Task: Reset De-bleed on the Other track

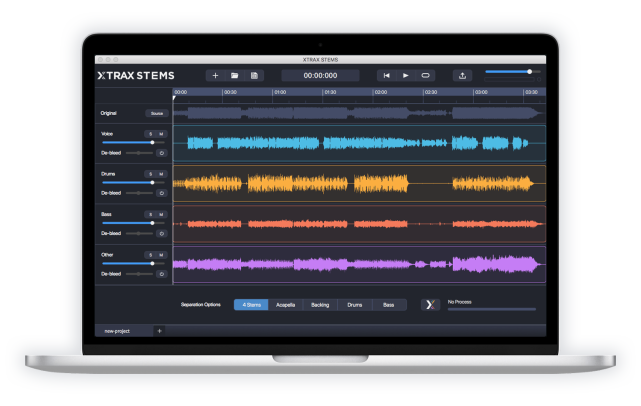Action: pyautogui.click(x=161, y=274)
